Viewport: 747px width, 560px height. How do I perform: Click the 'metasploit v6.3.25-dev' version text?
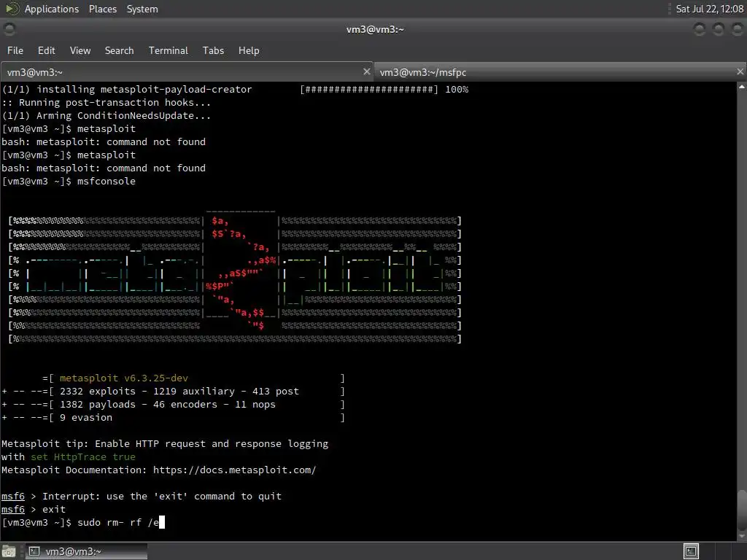coord(124,378)
